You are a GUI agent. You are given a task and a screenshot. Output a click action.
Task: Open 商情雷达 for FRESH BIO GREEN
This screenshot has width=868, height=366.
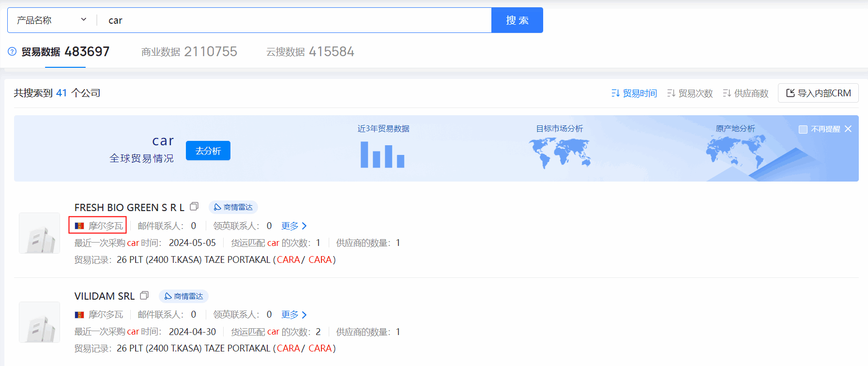tap(233, 207)
